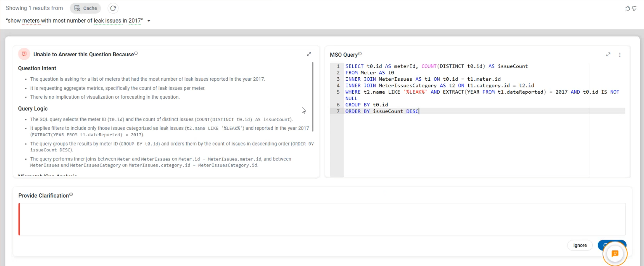Click info icon beside MSO Query title

click(x=360, y=54)
